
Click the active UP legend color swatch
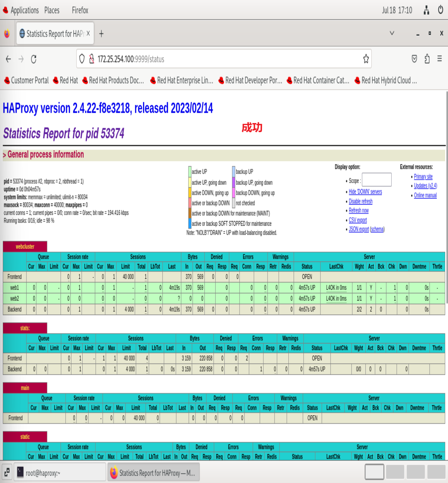pyautogui.click(x=190, y=172)
